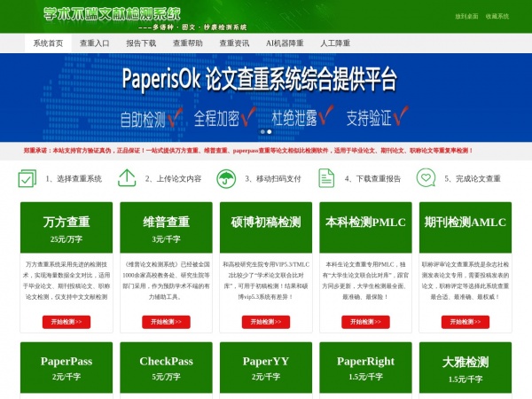532x399 pixels.
Task: Click the 维普查重 card description text
Action: [x=167, y=280]
